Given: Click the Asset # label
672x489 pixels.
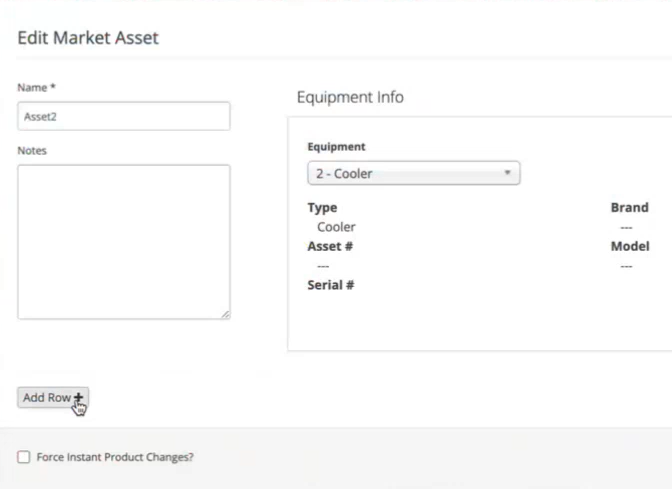Looking at the screenshot, I should [x=330, y=246].
